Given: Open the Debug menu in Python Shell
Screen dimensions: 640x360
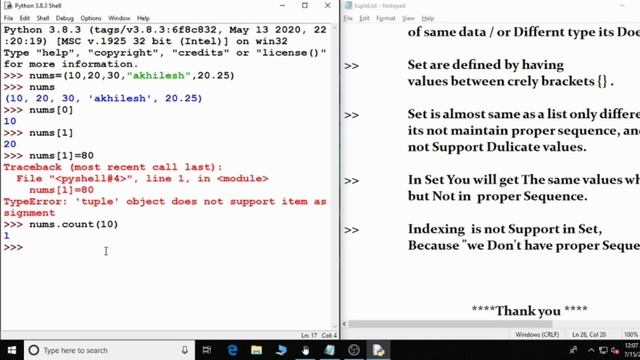Looking at the screenshot, I should point(64,18).
